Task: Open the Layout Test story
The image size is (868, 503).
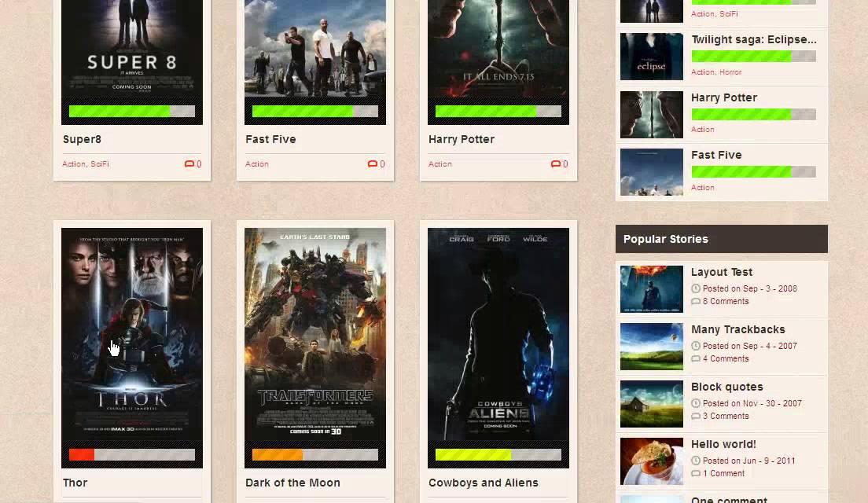Action: point(721,272)
